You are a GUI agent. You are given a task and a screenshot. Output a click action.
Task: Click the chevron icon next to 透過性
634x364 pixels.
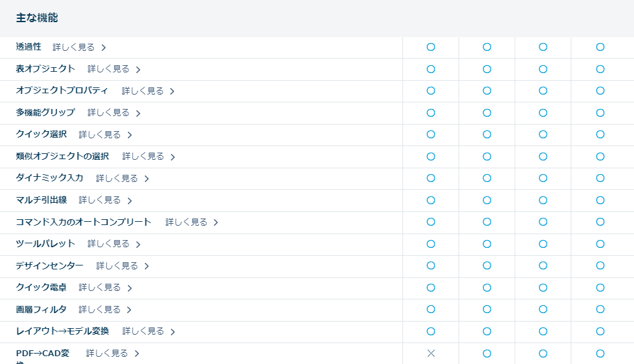point(104,48)
